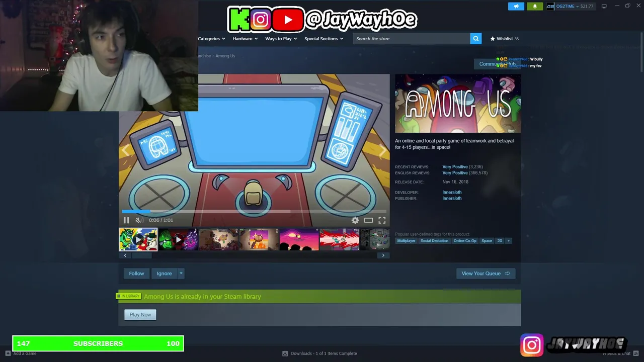Select the first trailer thumbnail

click(x=138, y=240)
